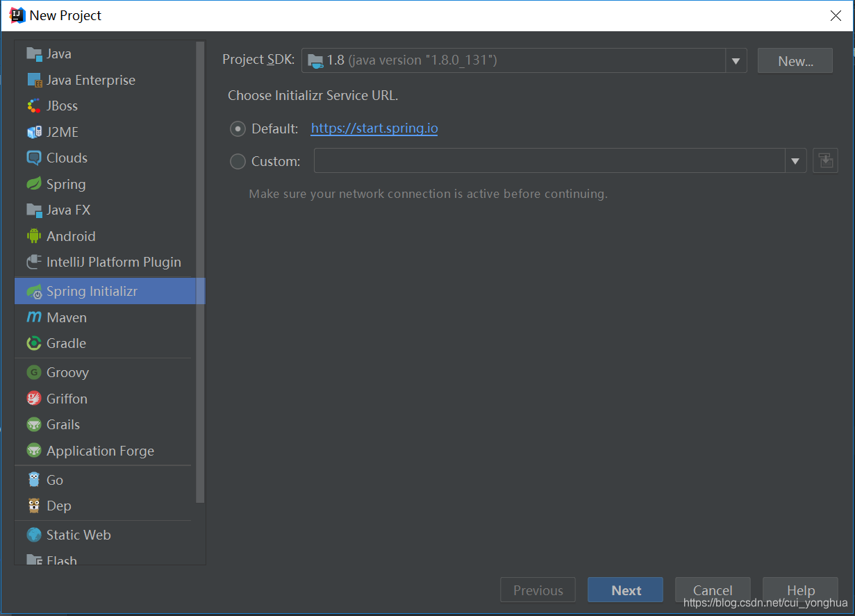855x616 pixels.
Task: Choose Spring project type
Action: (105, 184)
